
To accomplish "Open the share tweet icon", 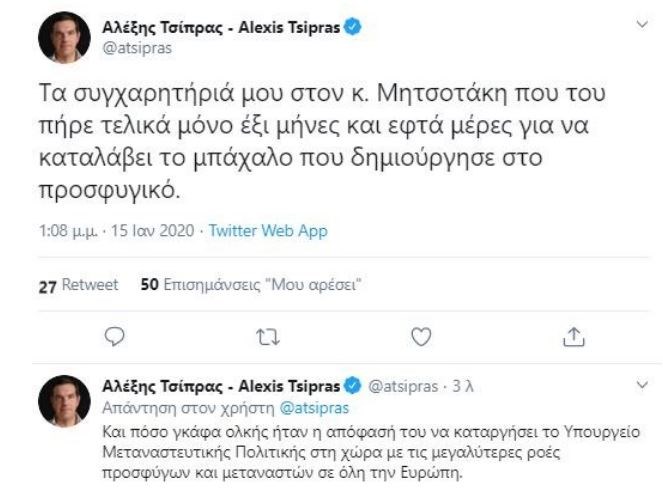I will (574, 337).
